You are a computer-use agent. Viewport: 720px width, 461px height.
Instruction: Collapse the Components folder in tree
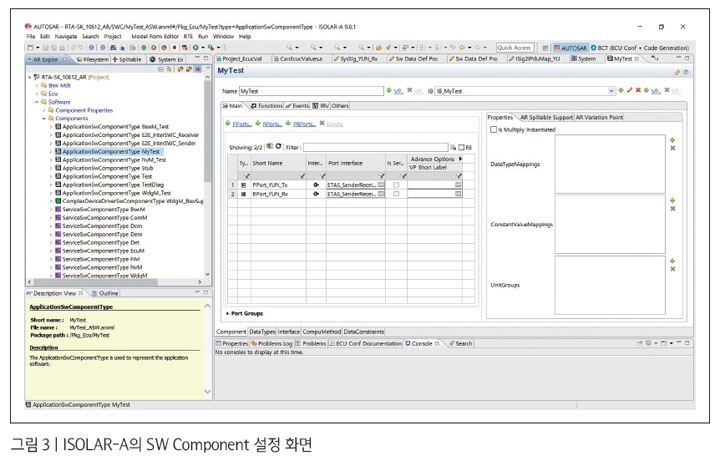pyautogui.click(x=44, y=118)
